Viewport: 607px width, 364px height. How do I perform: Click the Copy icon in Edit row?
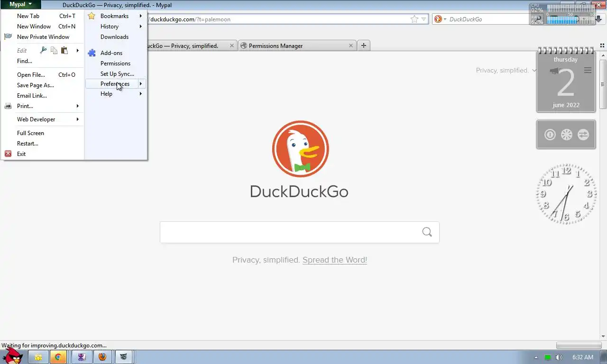coord(54,50)
